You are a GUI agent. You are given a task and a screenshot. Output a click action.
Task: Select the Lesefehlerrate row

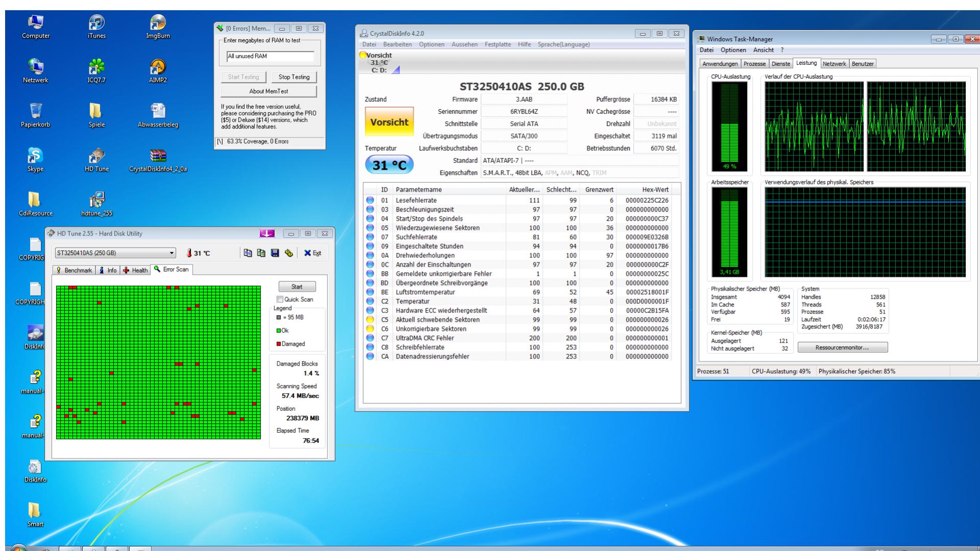click(x=517, y=200)
